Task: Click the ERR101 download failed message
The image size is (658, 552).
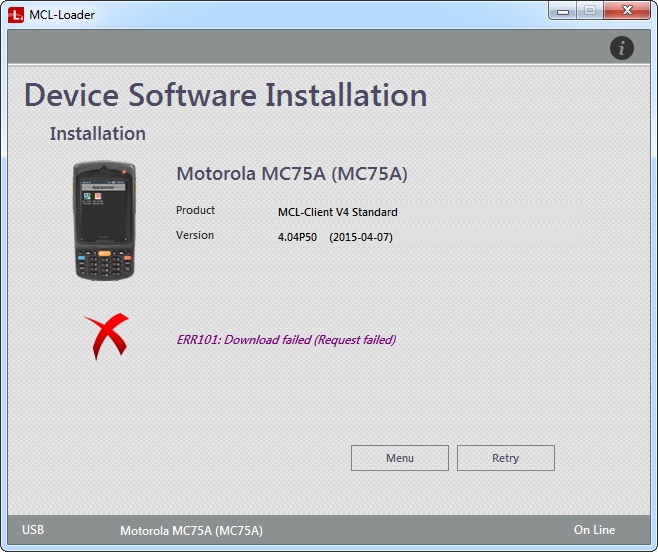Action: [x=286, y=340]
